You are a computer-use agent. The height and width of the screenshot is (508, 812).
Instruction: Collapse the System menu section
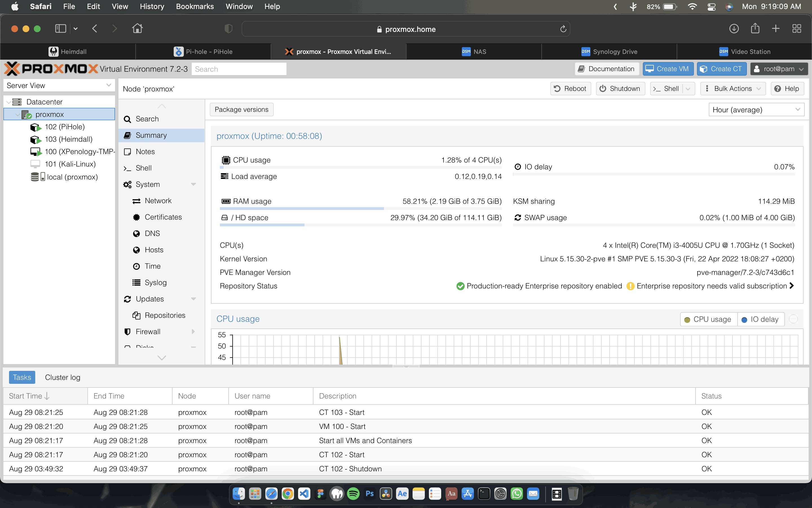pos(193,185)
